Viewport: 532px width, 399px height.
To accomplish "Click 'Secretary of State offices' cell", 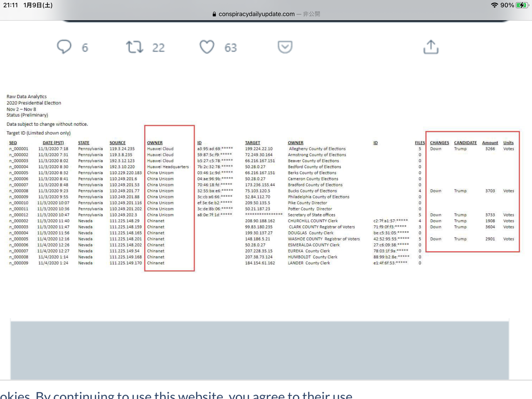I will click(x=312, y=215).
